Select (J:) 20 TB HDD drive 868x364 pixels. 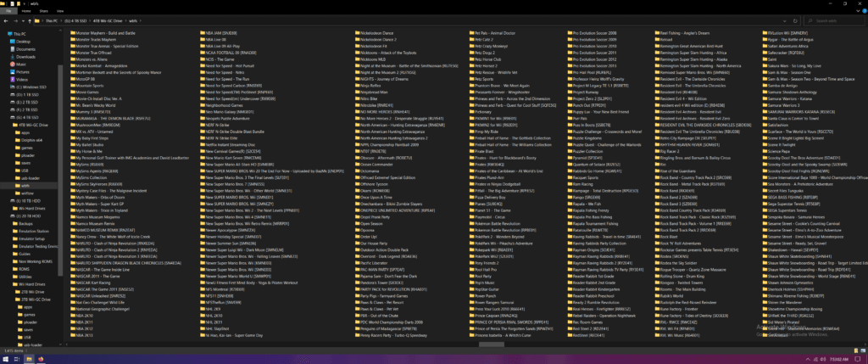click(x=25, y=216)
